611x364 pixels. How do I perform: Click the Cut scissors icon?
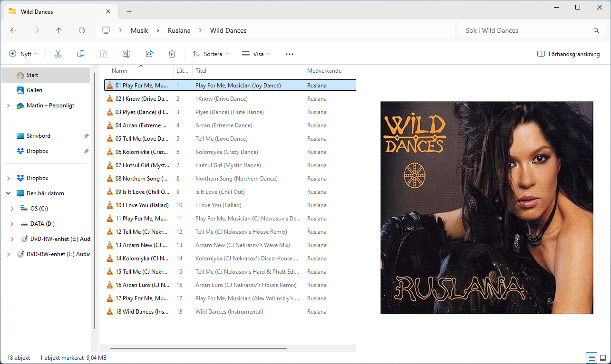58,54
